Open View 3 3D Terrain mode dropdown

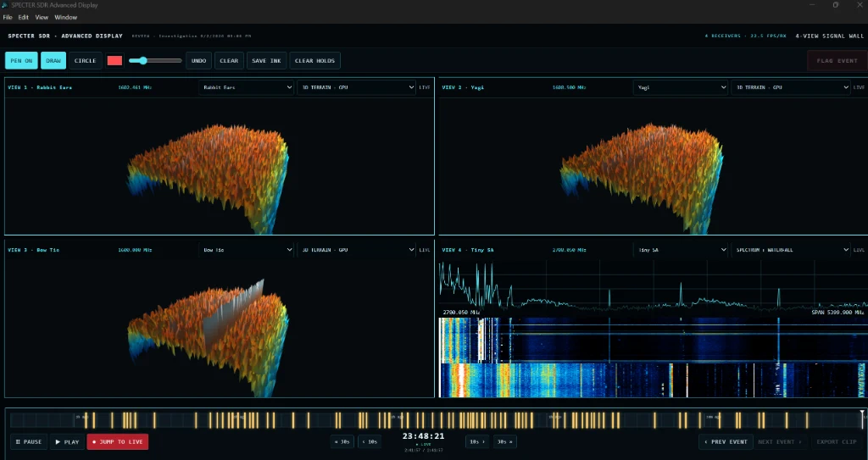[x=357, y=250]
